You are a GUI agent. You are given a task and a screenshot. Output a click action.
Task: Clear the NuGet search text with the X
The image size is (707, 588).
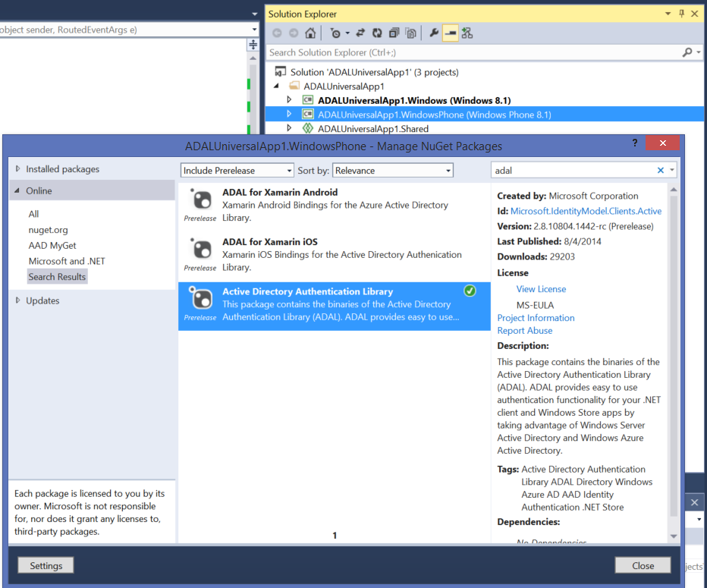tap(661, 170)
